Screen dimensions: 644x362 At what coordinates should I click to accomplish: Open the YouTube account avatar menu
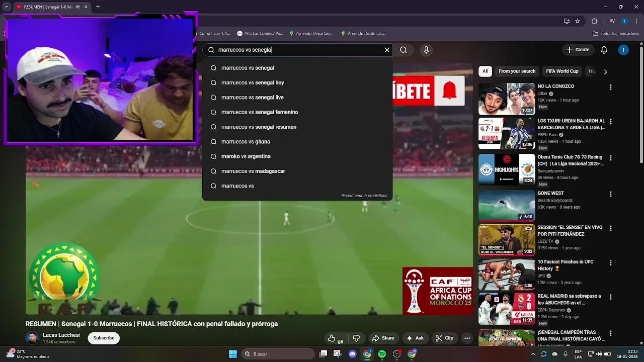[623, 50]
